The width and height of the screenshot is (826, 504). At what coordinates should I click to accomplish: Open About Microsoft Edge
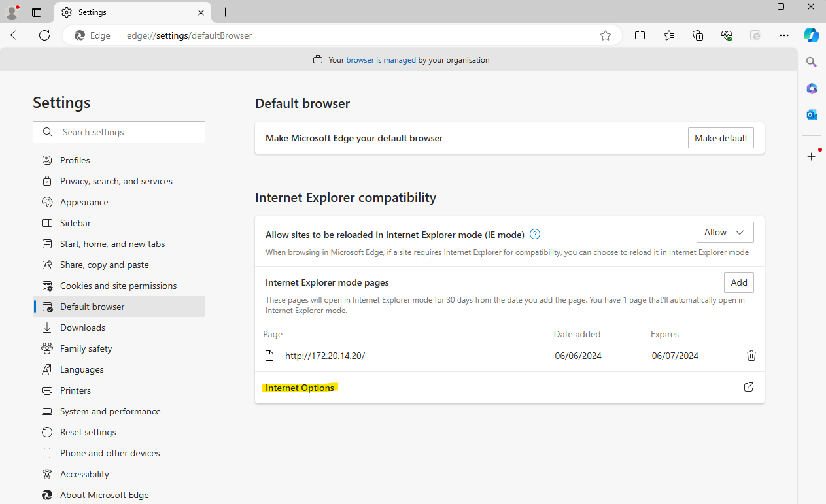pos(119,495)
